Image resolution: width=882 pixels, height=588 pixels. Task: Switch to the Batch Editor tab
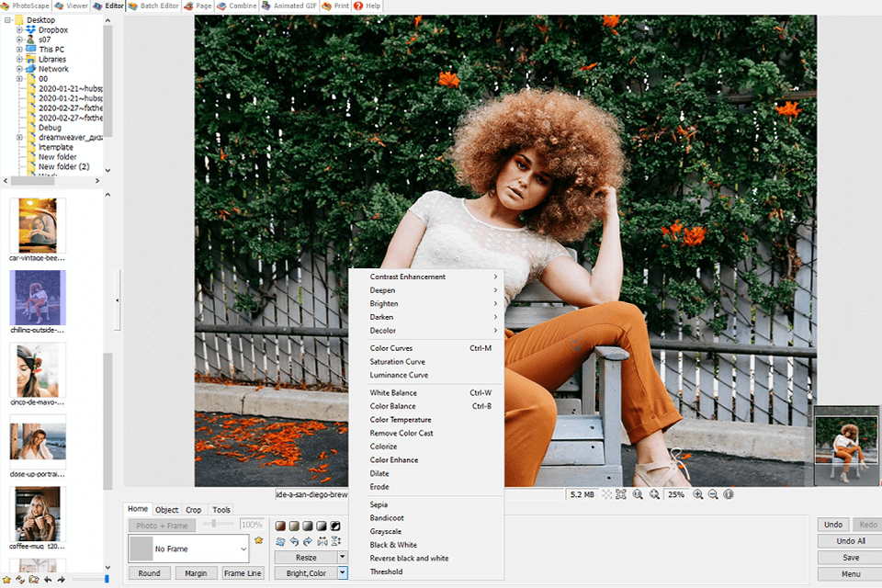[153, 6]
